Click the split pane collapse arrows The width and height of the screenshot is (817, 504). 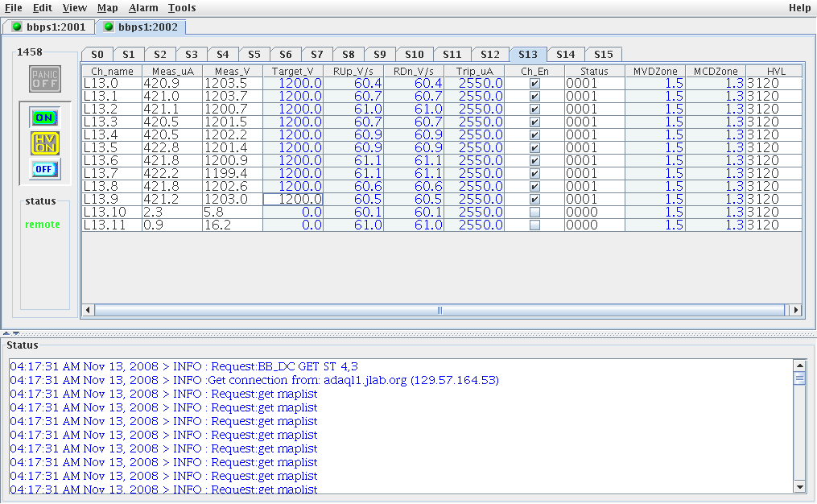click(11, 333)
